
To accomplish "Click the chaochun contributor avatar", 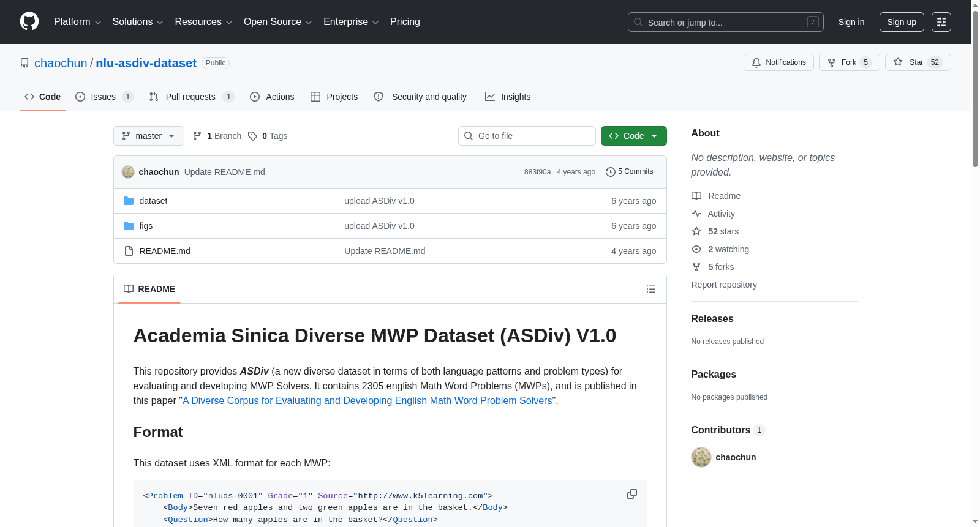I will tap(701, 457).
